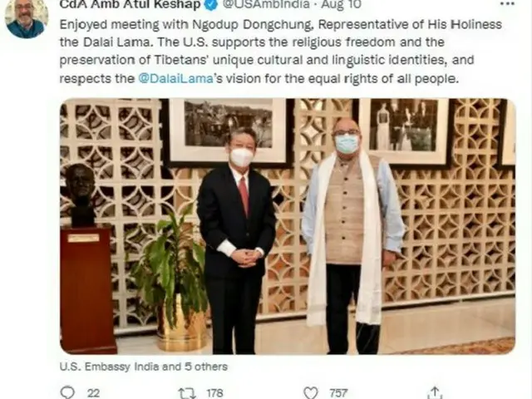Like the tweet with the heart icon

[x=311, y=393]
